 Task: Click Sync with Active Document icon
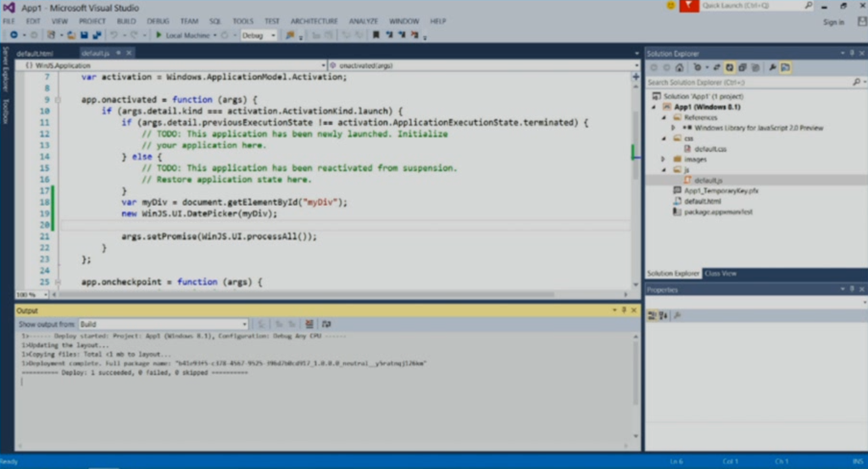716,68
